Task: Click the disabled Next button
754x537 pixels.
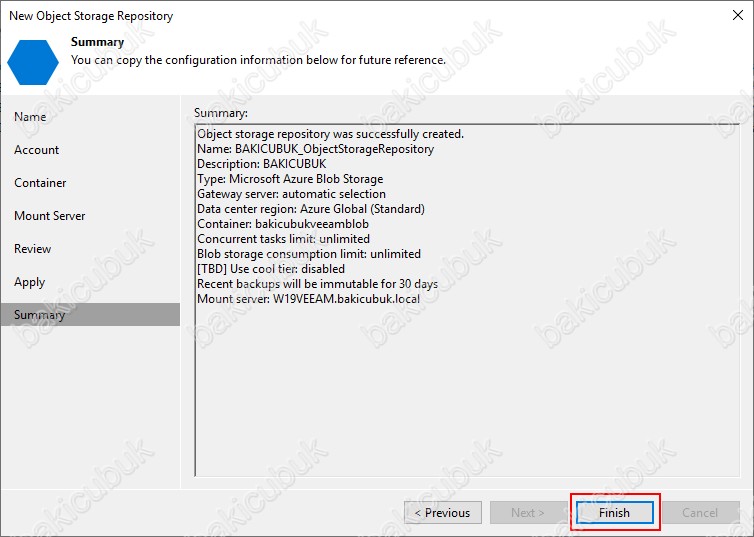Action: pos(528,512)
